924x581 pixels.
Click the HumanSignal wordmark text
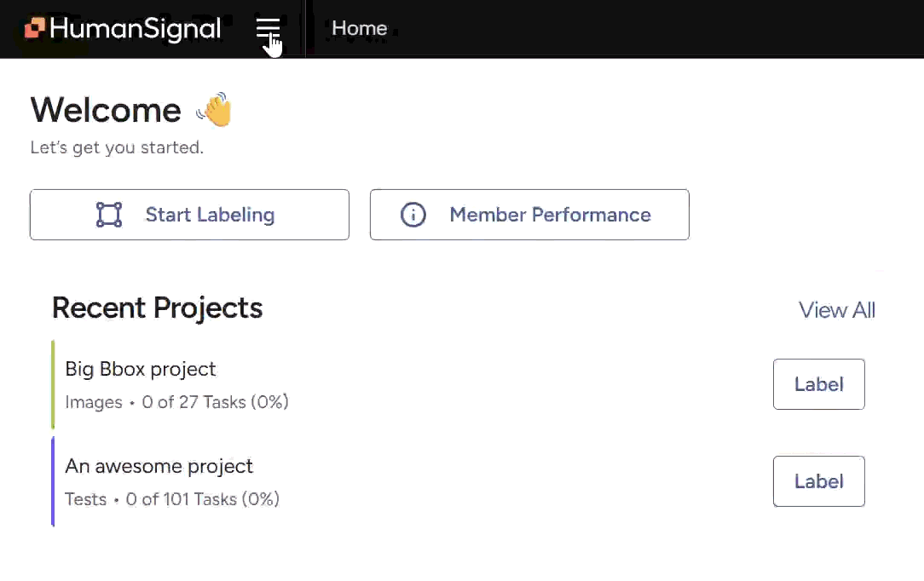135,29
